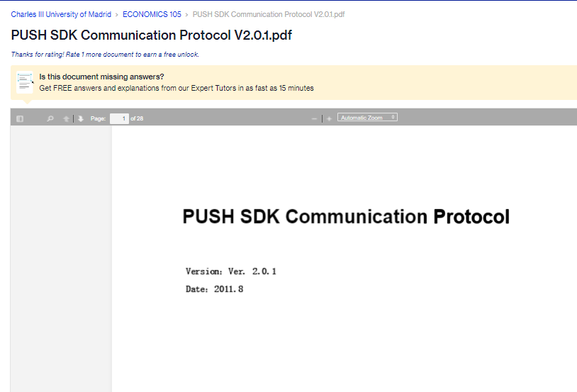
Task: Open the Automatic Zoom dropdown
Action: coord(367,118)
